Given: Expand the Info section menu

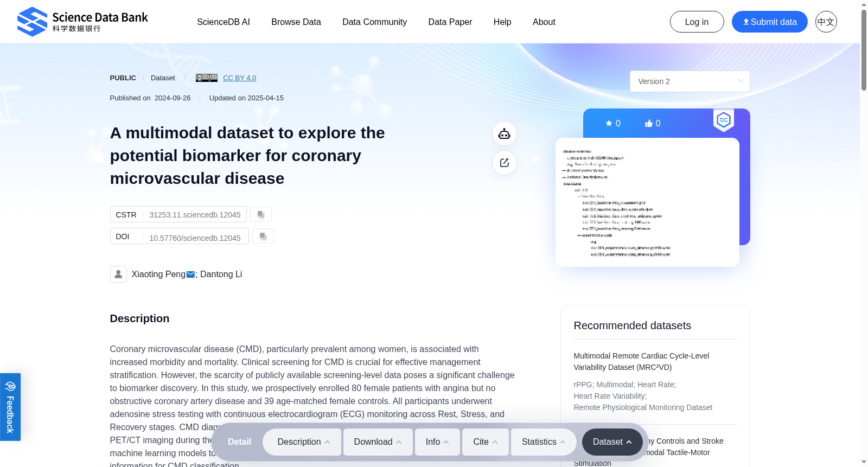Looking at the screenshot, I should (x=437, y=442).
